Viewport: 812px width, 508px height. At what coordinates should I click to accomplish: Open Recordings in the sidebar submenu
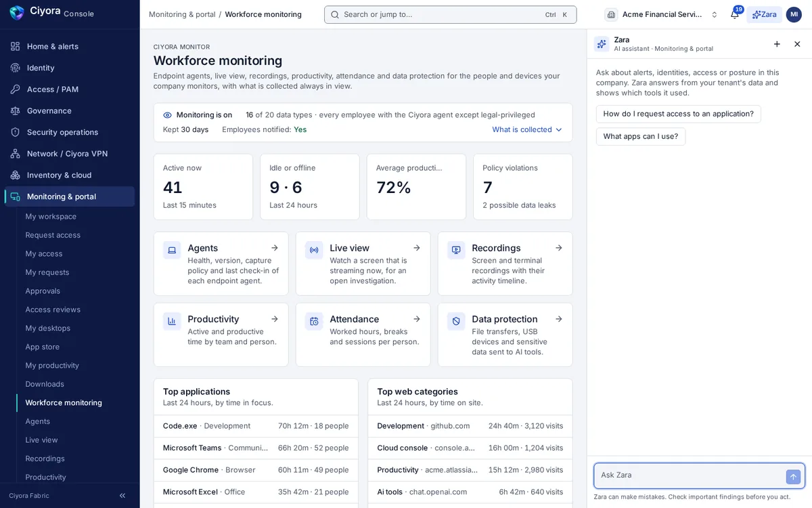click(75, 459)
